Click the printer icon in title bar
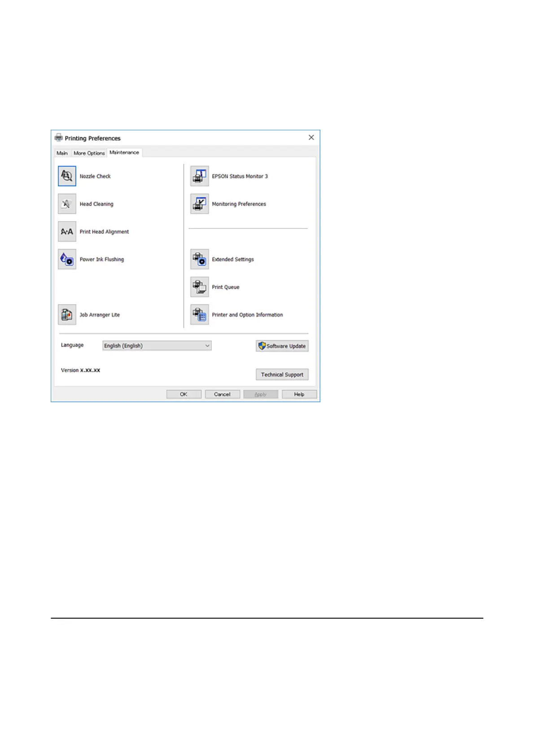This screenshot has height=756, width=534. (58, 137)
